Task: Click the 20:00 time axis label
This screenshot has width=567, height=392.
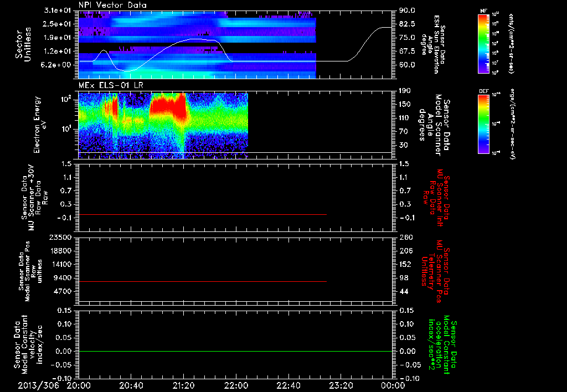Action: (79, 385)
